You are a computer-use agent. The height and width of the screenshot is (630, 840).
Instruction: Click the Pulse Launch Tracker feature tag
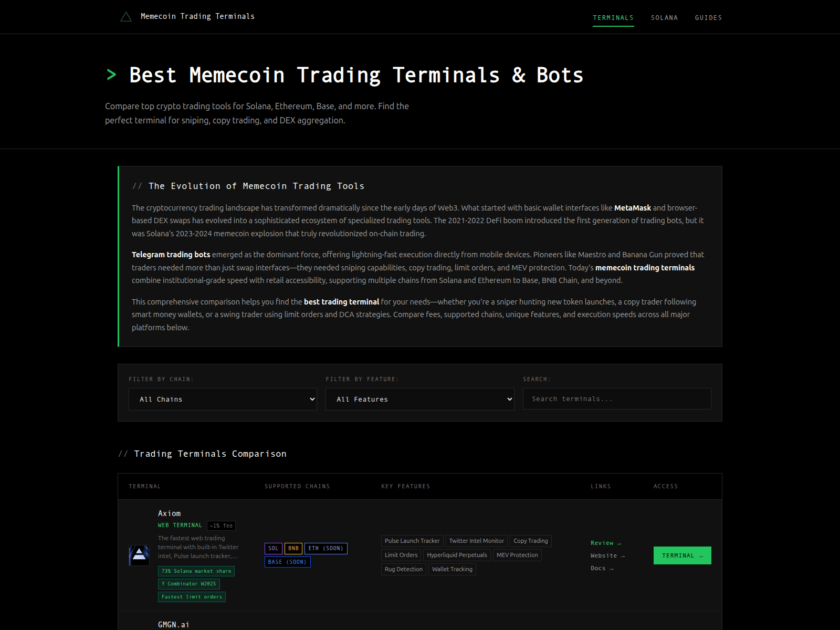click(x=412, y=541)
